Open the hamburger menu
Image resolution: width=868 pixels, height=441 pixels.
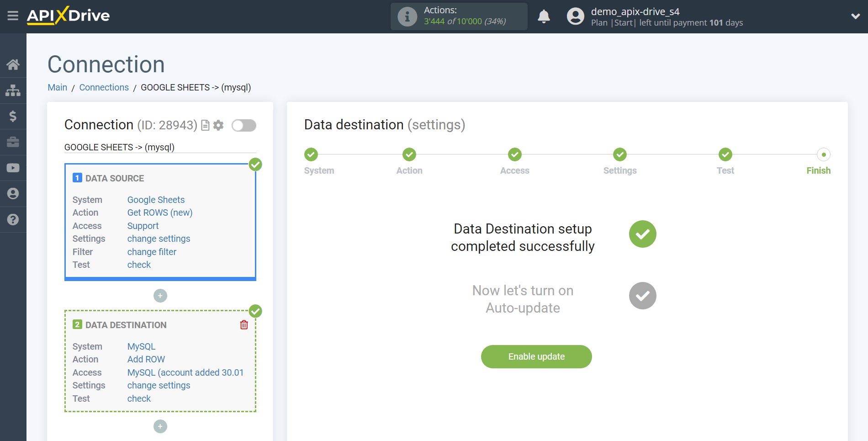[x=13, y=16]
